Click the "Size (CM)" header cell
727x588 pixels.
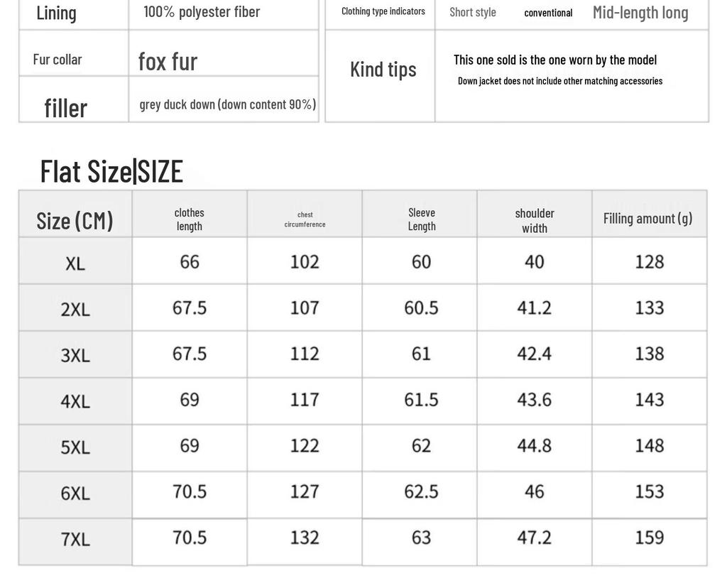click(75, 220)
